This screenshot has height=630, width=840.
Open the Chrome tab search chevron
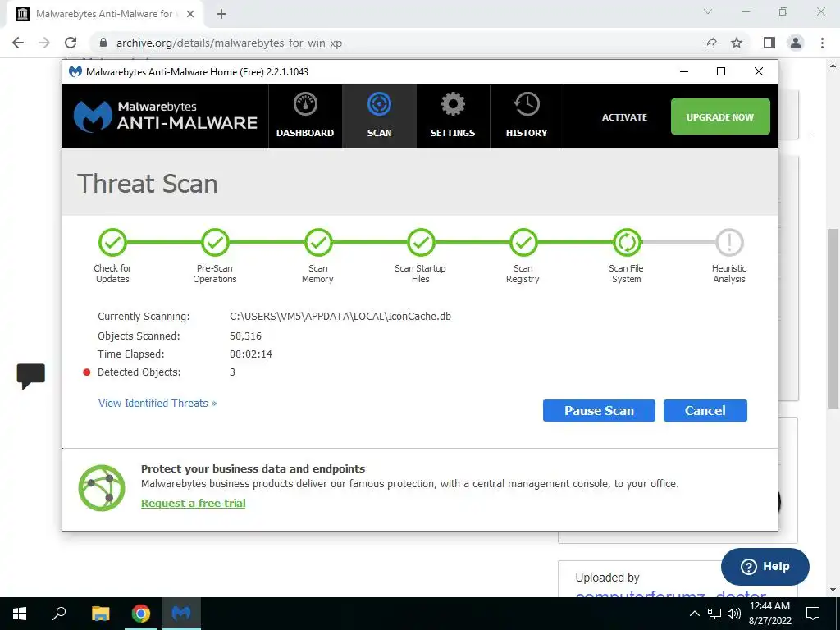click(708, 11)
